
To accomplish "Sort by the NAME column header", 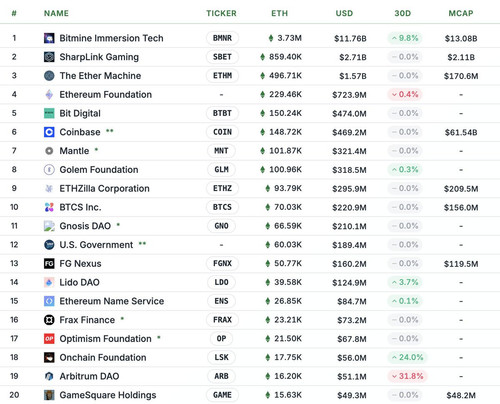I will pos(56,13).
